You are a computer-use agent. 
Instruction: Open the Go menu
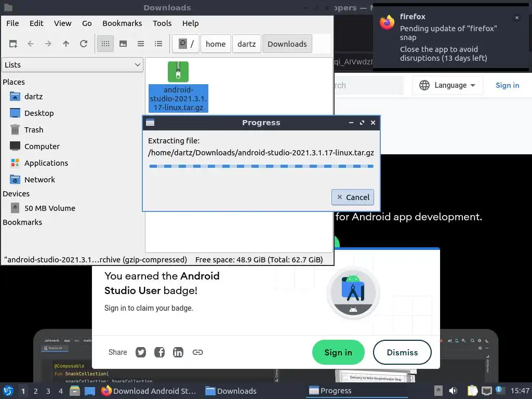point(87,23)
